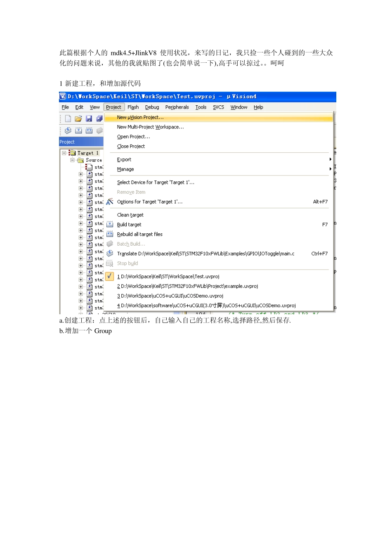392x555 pixels.
Task: Open the Debug menu
Action: click(152, 107)
